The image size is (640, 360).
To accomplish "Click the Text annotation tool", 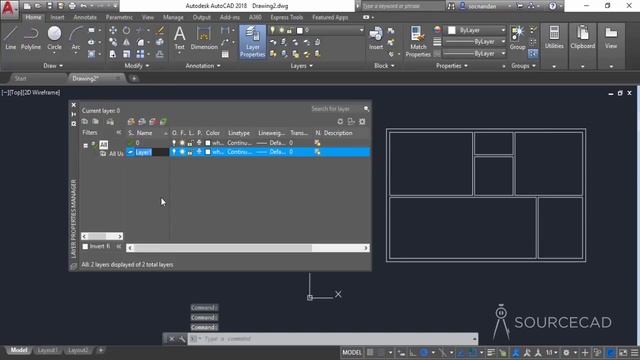I will (180, 38).
